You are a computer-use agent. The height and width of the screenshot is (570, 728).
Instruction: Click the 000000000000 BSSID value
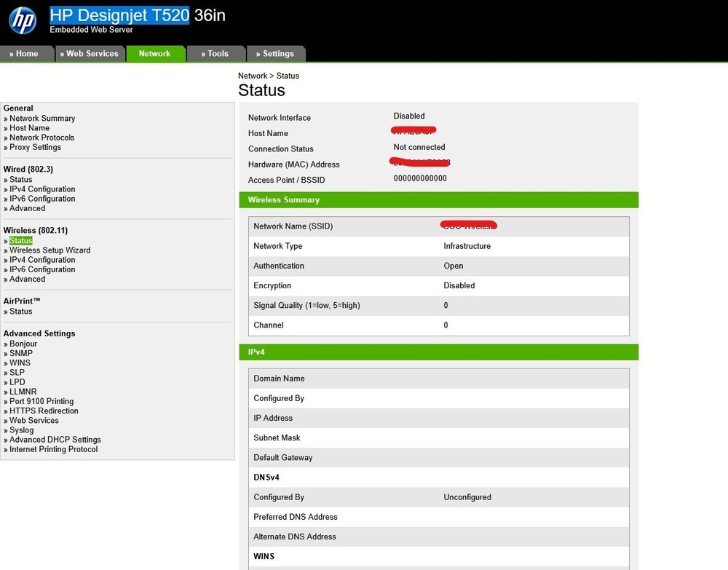pyautogui.click(x=420, y=178)
